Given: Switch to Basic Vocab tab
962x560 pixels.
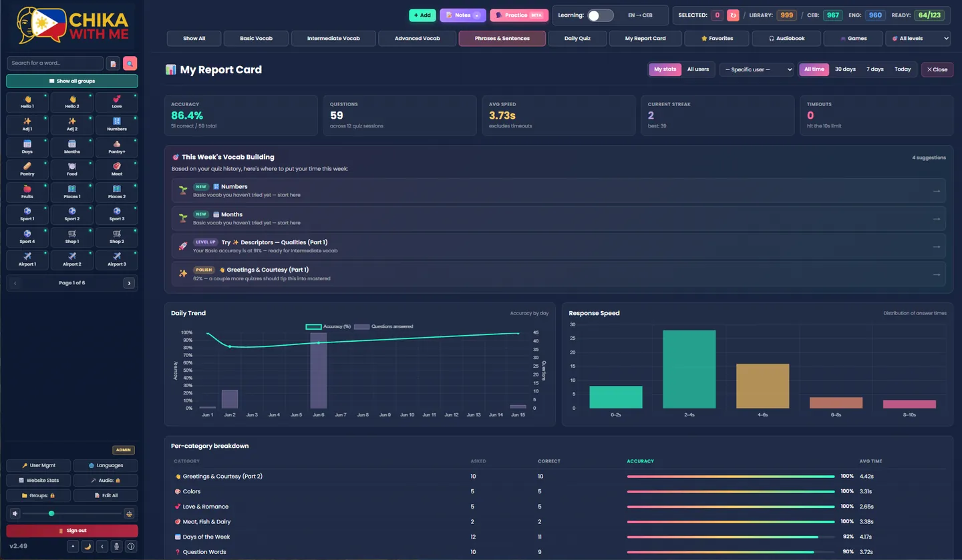Looking at the screenshot, I should tap(257, 39).
